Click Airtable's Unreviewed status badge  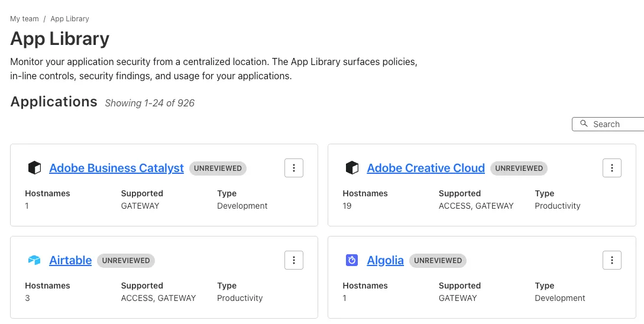coord(126,261)
